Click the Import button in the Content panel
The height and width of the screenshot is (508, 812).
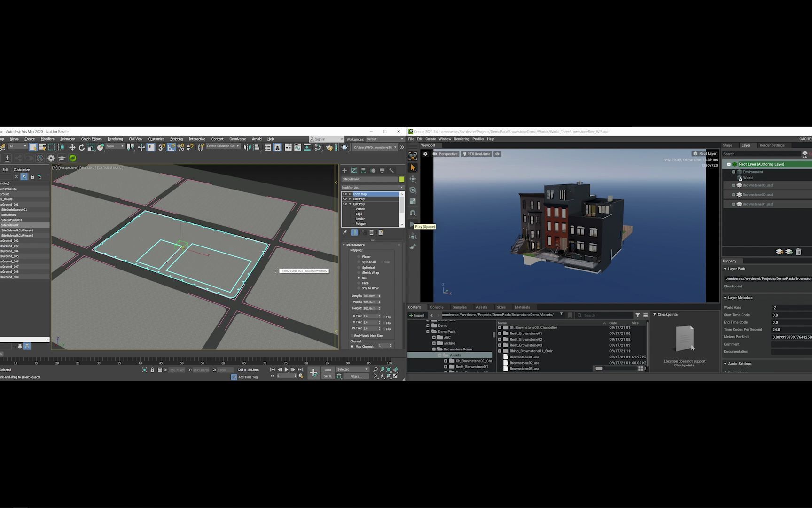tap(416, 315)
